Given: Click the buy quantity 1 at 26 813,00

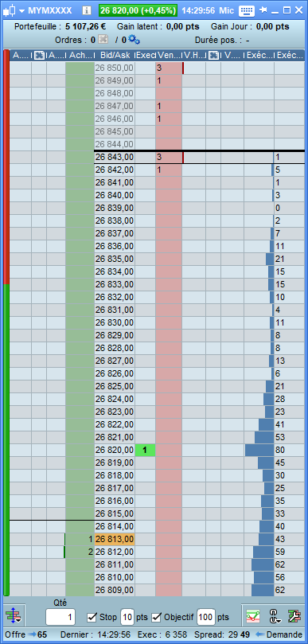Looking at the screenshot, I should coord(91,539).
